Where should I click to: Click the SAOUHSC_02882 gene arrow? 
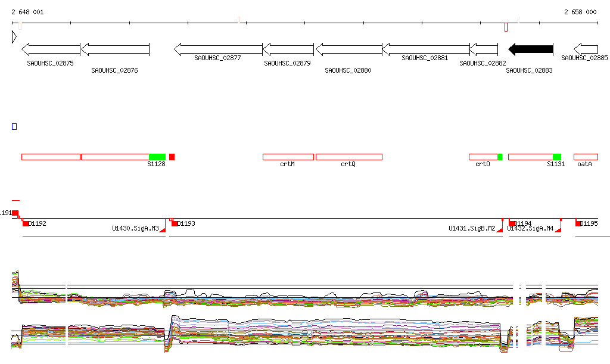coord(483,49)
